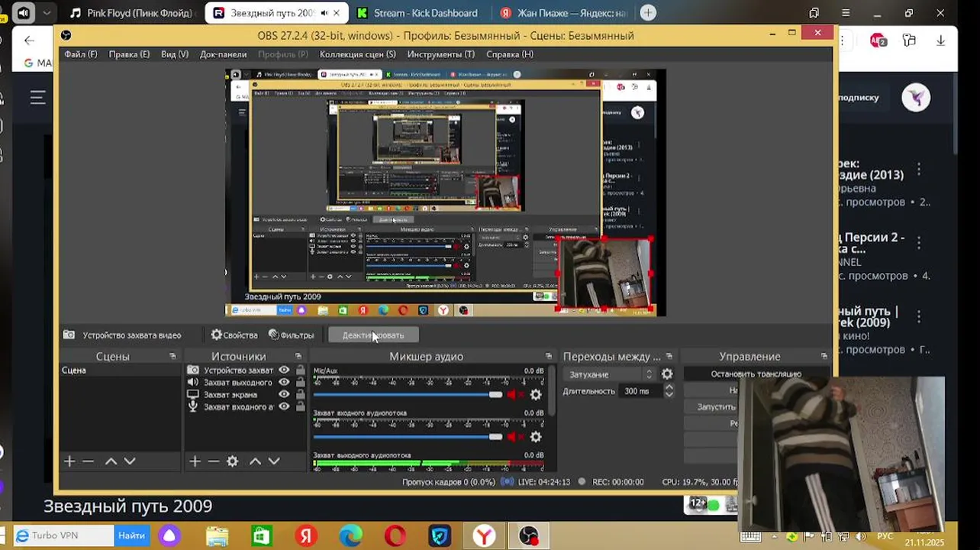Move the source down in the Sources list
980x550 pixels.
[x=274, y=461]
